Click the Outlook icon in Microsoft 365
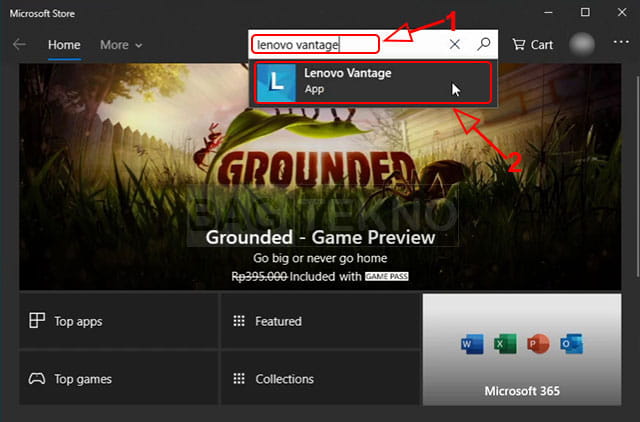The image size is (640, 422). 571,344
